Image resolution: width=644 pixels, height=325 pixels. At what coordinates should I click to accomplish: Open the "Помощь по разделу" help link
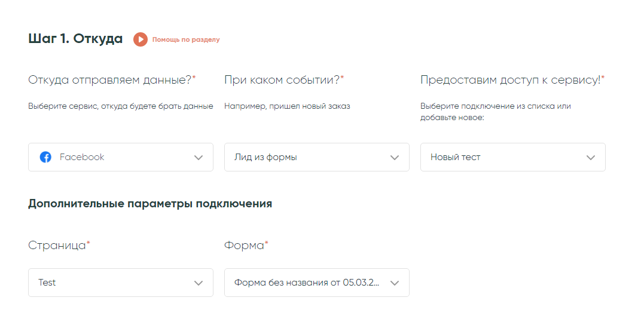pos(186,40)
